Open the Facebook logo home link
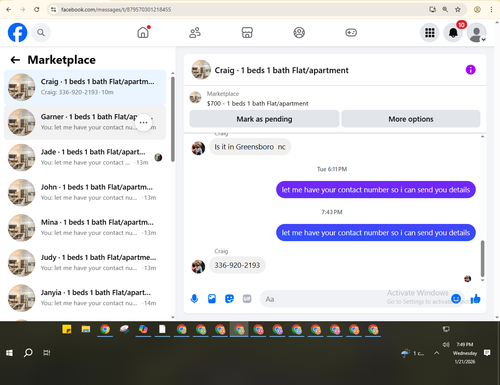This screenshot has height=385, width=500. 17,33
